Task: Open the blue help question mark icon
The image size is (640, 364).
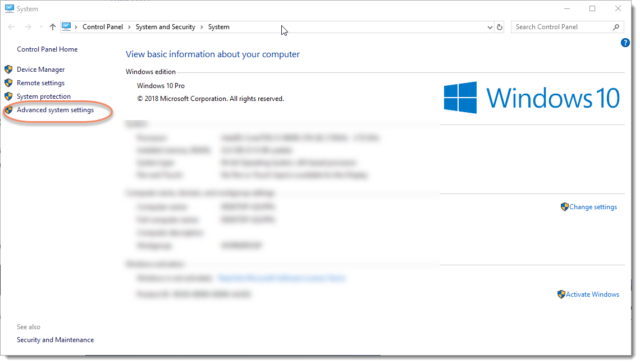Action: 625,43
